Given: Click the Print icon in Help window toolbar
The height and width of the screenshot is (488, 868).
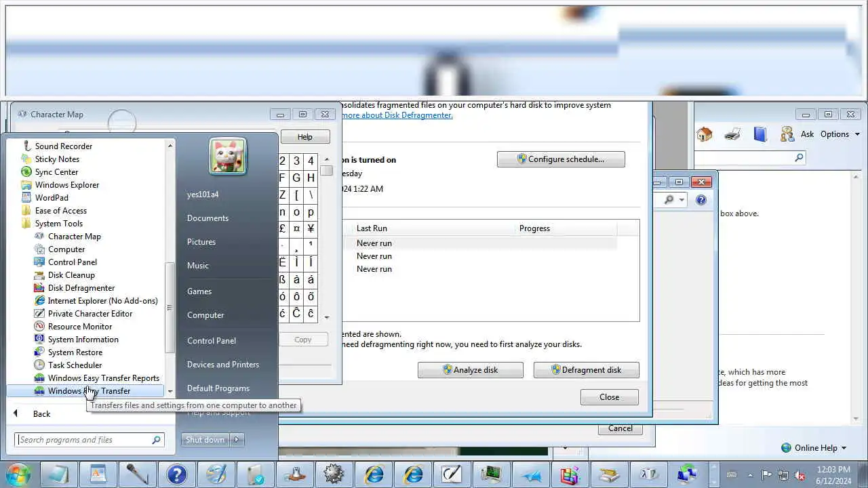Looking at the screenshot, I should pos(732,134).
